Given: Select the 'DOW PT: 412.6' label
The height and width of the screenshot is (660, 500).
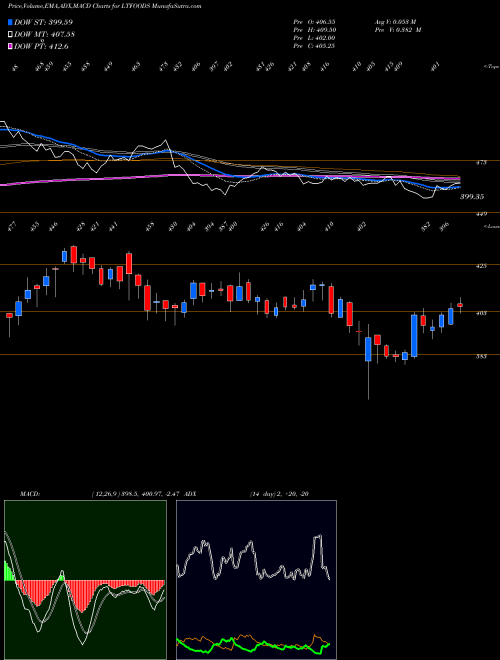Looking at the screenshot, I should tap(41, 46).
